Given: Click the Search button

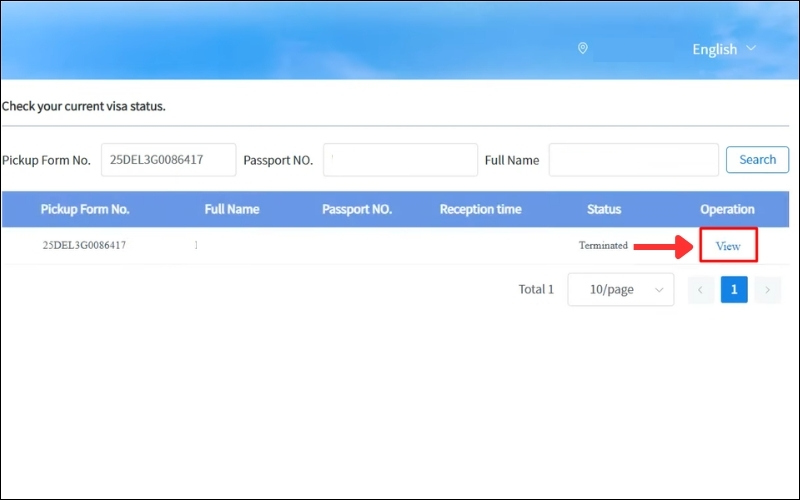Looking at the screenshot, I should (757, 160).
